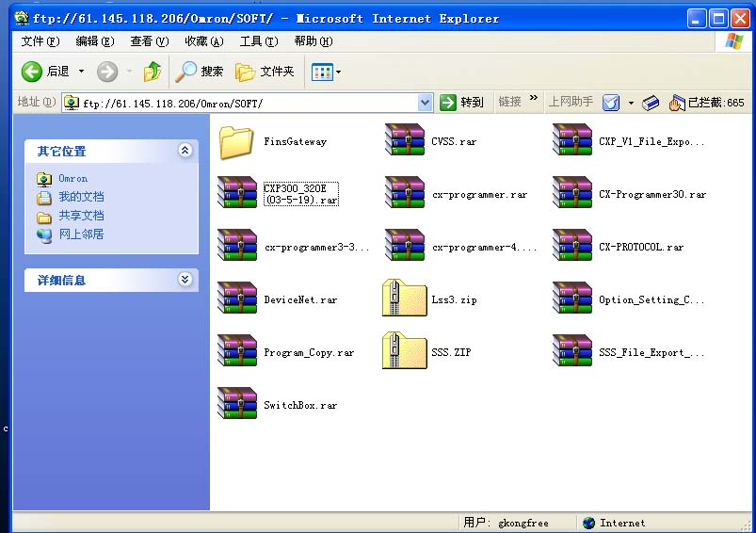The width and height of the screenshot is (756, 533).
Task: Open the address bar dropdown list
Action: [x=425, y=103]
